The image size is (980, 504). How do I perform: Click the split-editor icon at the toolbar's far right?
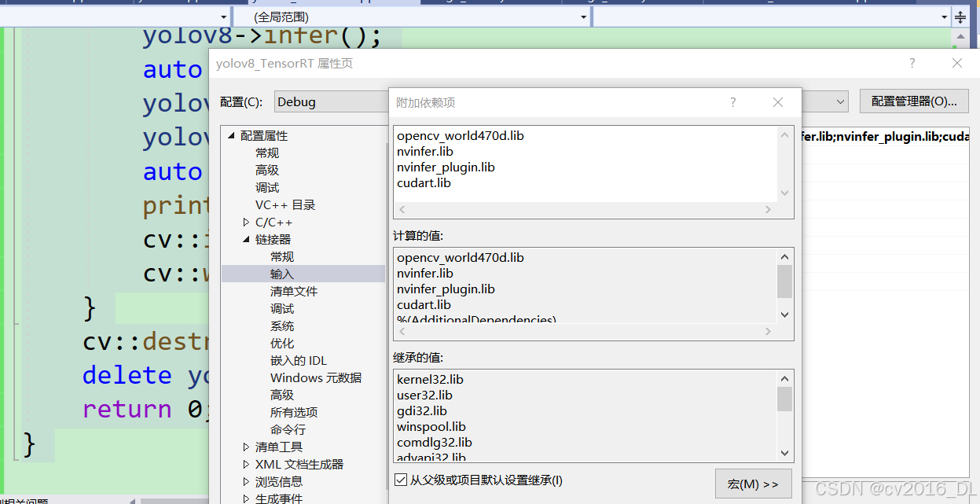(960, 16)
